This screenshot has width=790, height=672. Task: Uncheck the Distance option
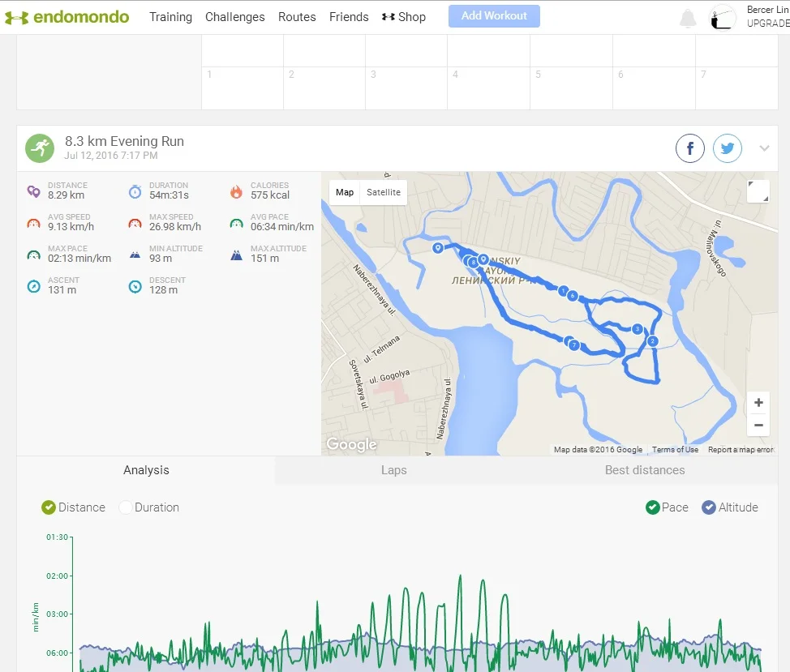coord(49,507)
